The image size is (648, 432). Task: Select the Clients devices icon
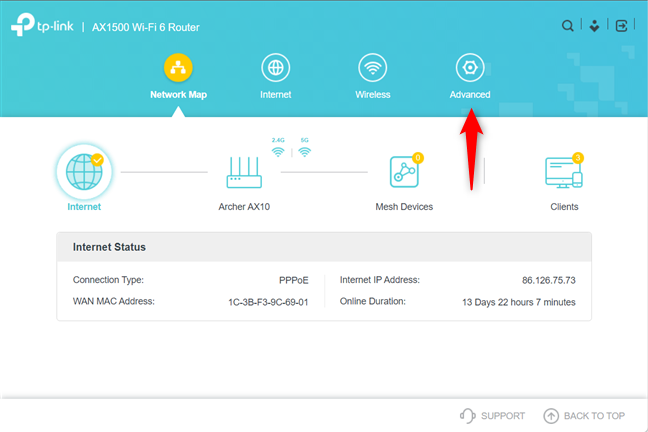(564, 172)
